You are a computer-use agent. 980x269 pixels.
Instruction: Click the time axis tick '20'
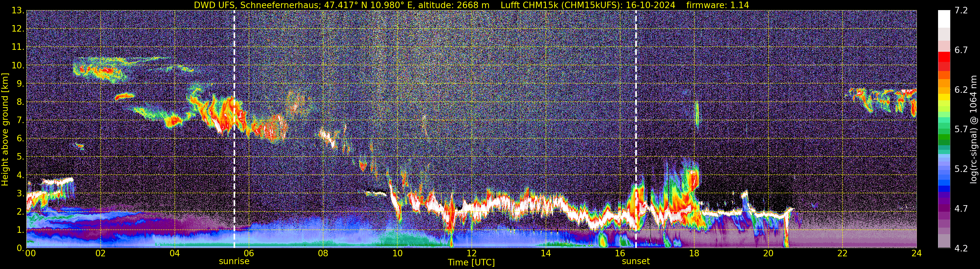(768, 253)
